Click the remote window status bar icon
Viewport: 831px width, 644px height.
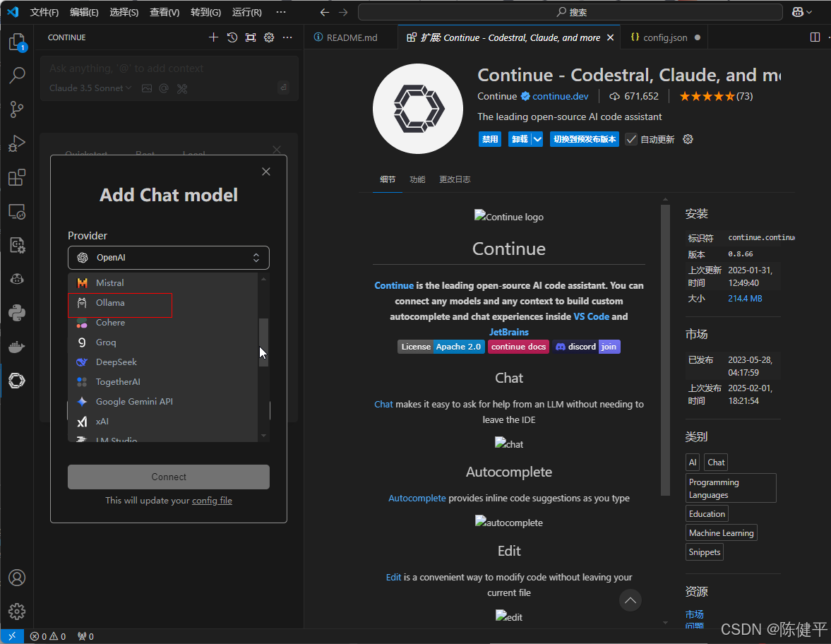(x=12, y=636)
